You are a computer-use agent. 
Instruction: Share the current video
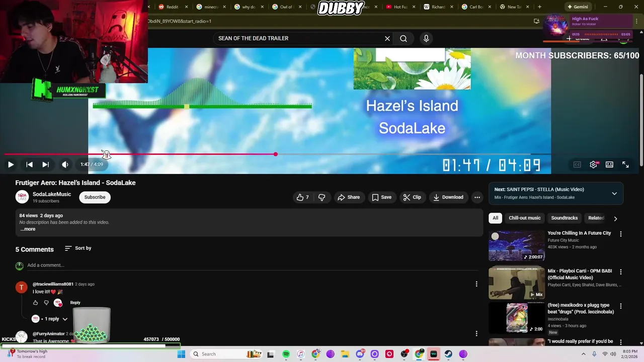coord(349,197)
